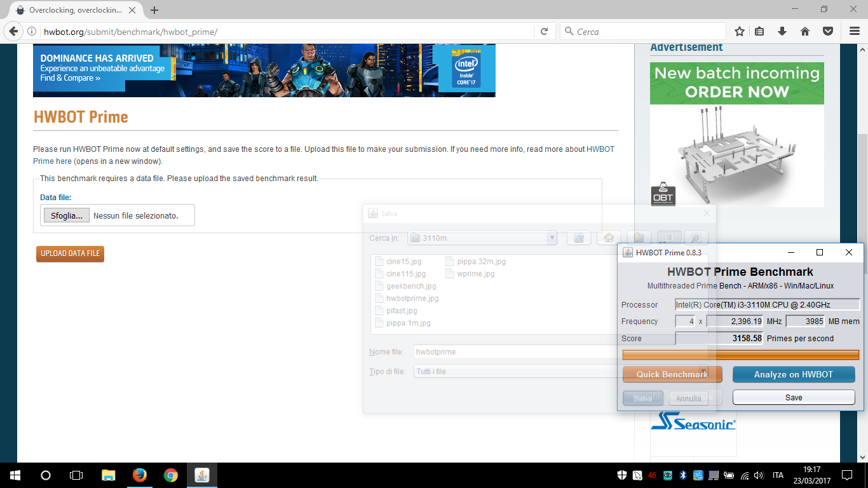Image resolution: width=868 pixels, height=488 pixels.
Task: Switch Salva dialog to details view
Action: pos(696,238)
